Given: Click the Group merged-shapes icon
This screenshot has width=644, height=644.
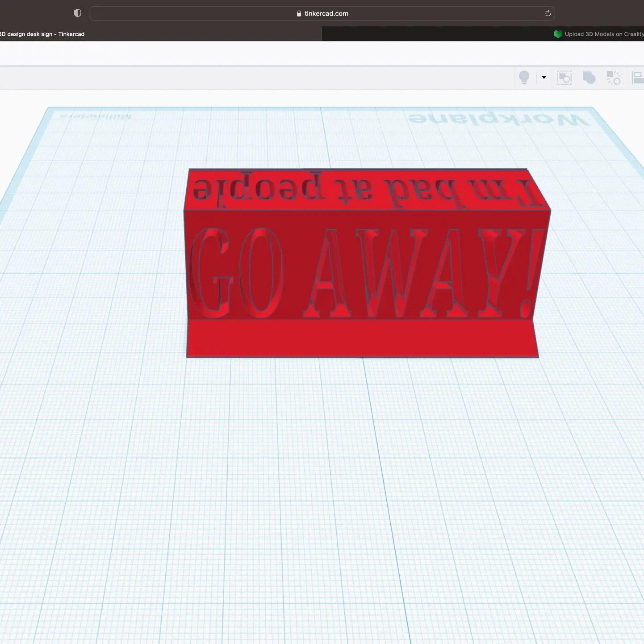Looking at the screenshot, I should coord(589,78).
